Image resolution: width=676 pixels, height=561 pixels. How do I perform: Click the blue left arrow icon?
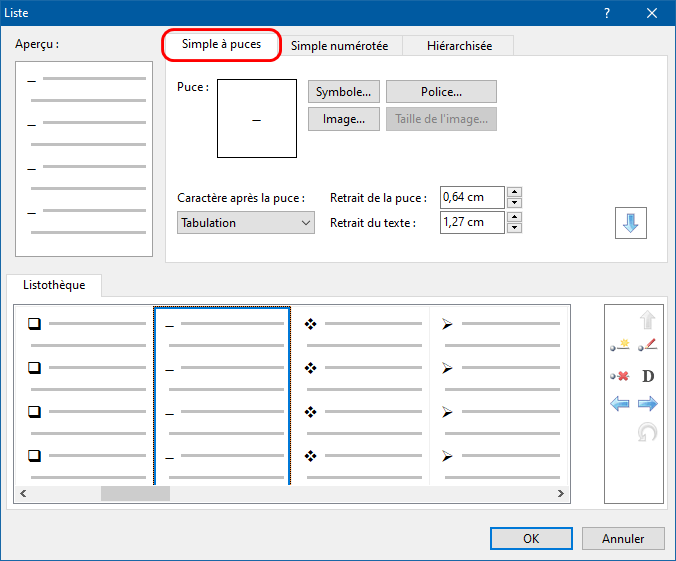(620, 404)
